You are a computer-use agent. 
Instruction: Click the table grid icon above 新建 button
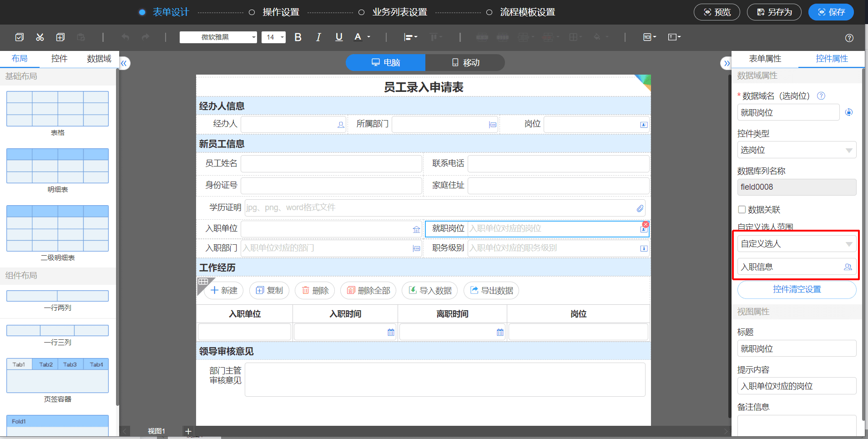203,282
